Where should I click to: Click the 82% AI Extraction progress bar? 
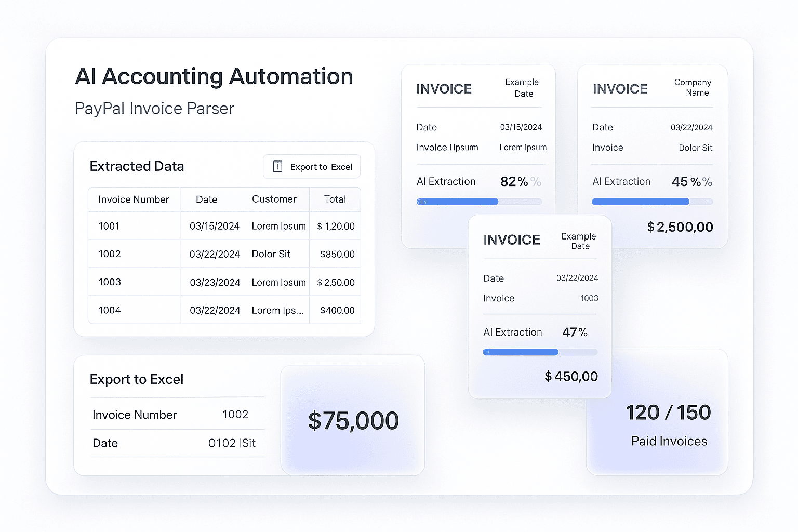click(479, 202)
